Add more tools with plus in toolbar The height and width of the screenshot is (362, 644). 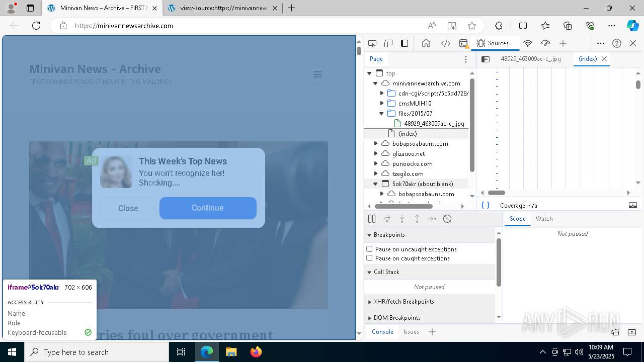pyautogui.click(x=563, y=43)
